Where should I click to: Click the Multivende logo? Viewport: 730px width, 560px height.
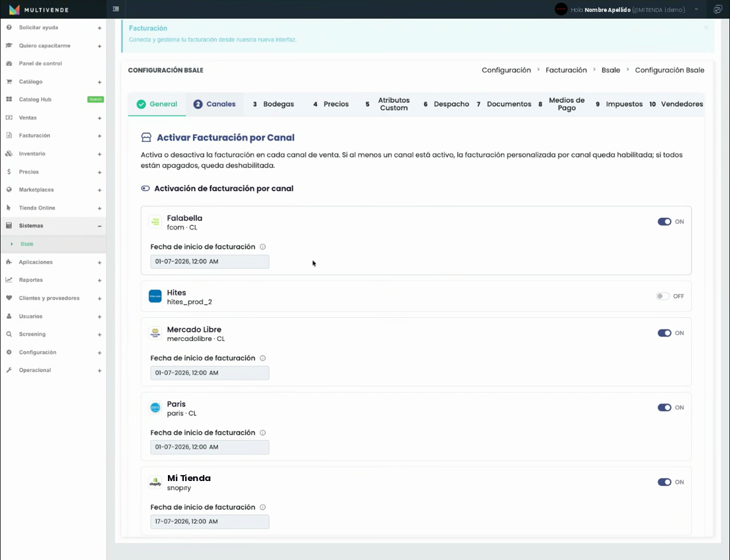38,9
